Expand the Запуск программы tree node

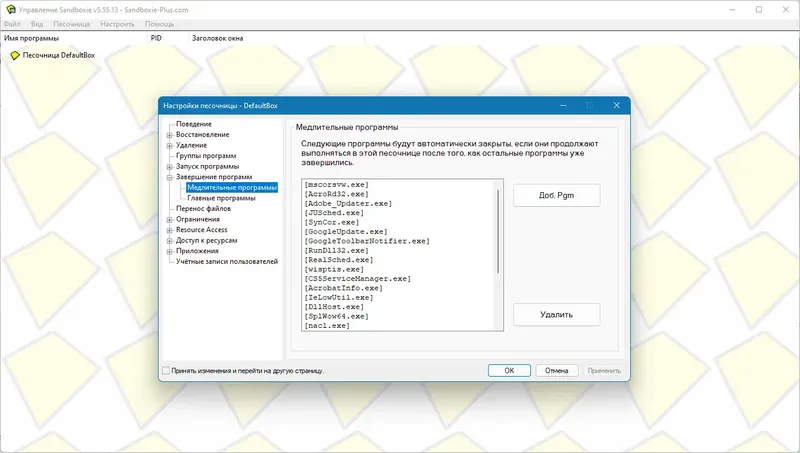click(169, 167)
